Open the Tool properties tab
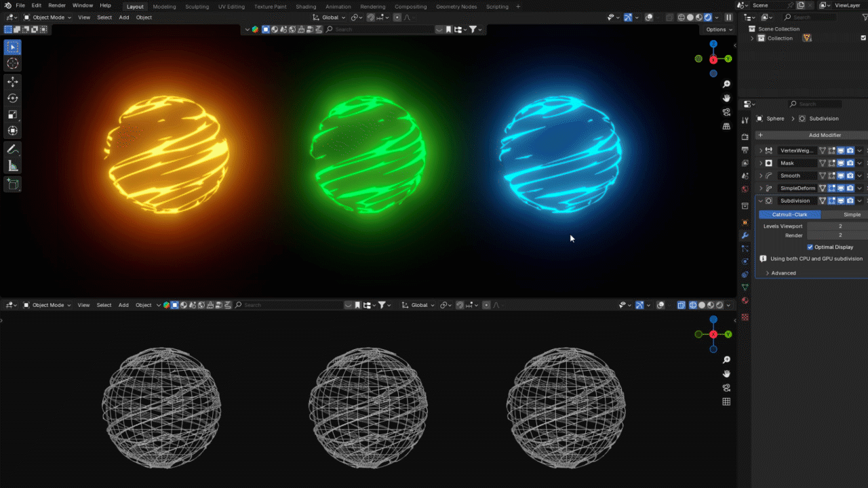Screen dimensions: 868x488 (745, 121)
